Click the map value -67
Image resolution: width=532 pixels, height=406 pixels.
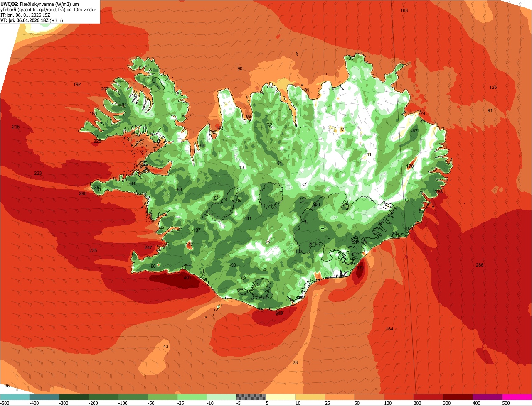[414, 131]
